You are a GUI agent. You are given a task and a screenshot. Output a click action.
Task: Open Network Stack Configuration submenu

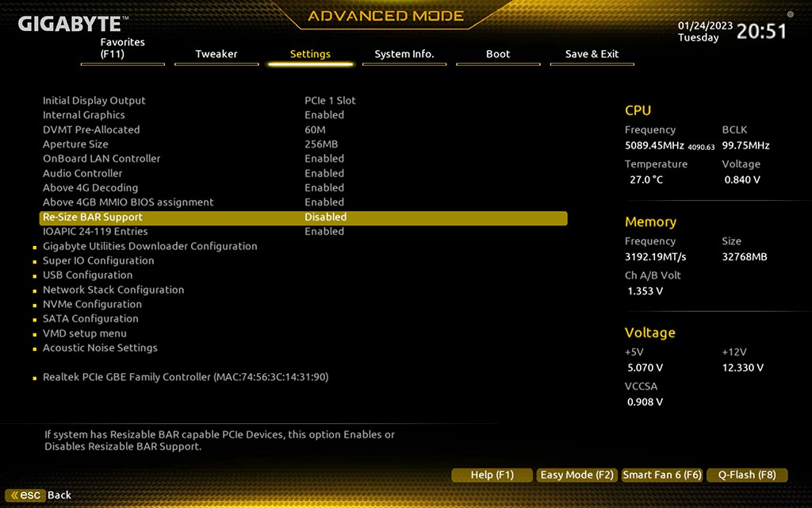pyautogui.click(x=113, y=290)
